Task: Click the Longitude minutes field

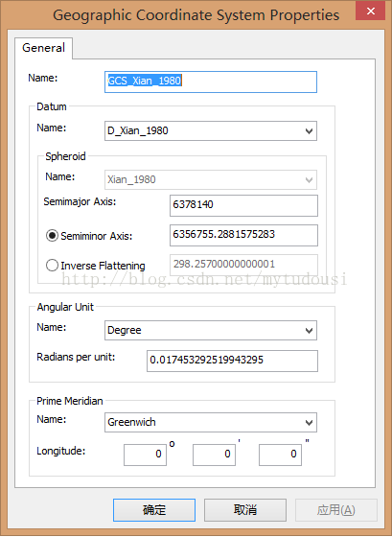Action: (x=214, y=455)
